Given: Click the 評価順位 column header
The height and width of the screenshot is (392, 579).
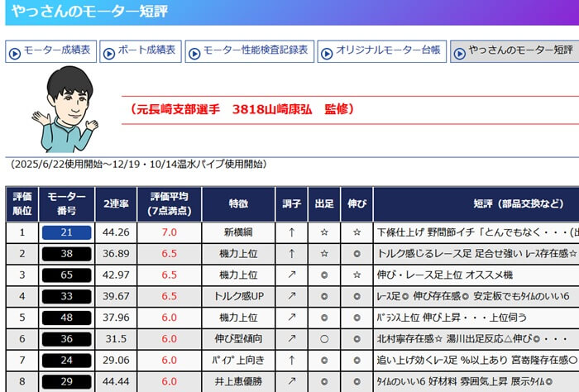Looking at the screenshot, I should (22, 203).
